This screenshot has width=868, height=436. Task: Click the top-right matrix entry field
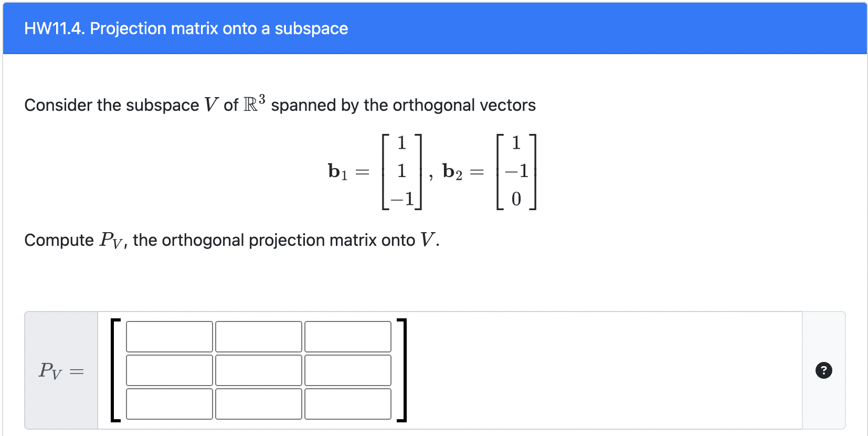point(348,336)
